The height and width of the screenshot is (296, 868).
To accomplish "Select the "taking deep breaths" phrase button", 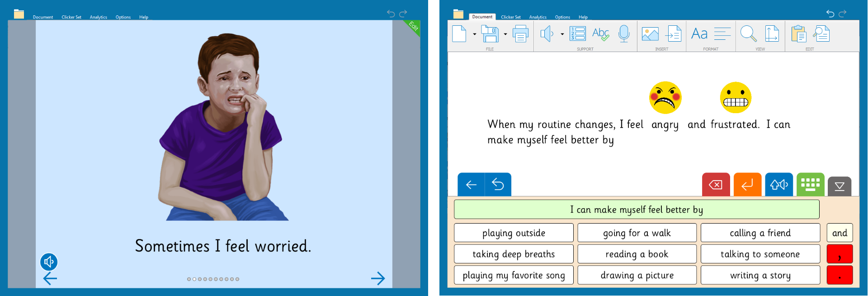I will pos(514,254).
